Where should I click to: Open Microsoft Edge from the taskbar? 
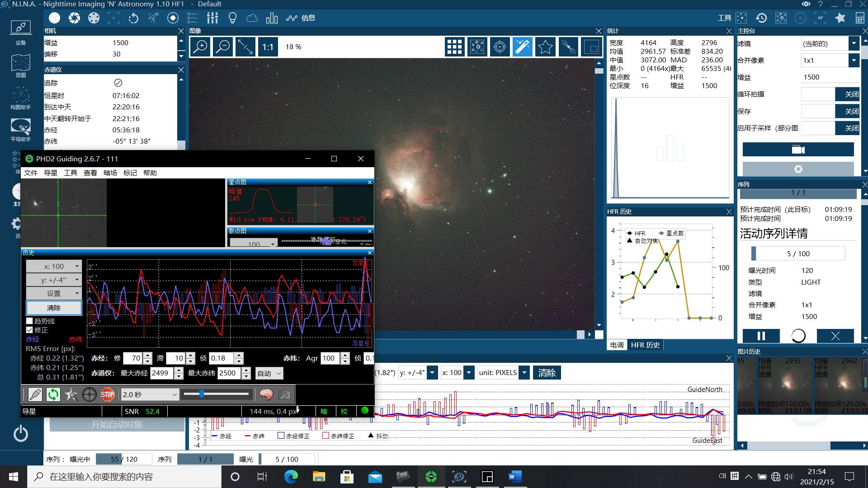pyautogui.click(x=291, y=477)
